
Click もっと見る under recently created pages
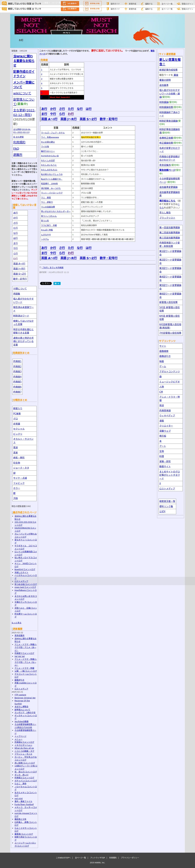[17, 623]
